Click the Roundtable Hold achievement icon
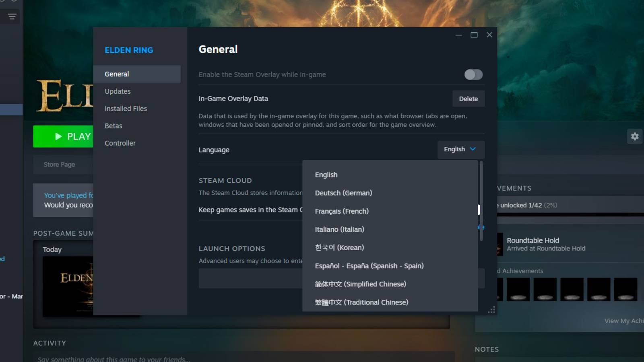 point(500,244)
